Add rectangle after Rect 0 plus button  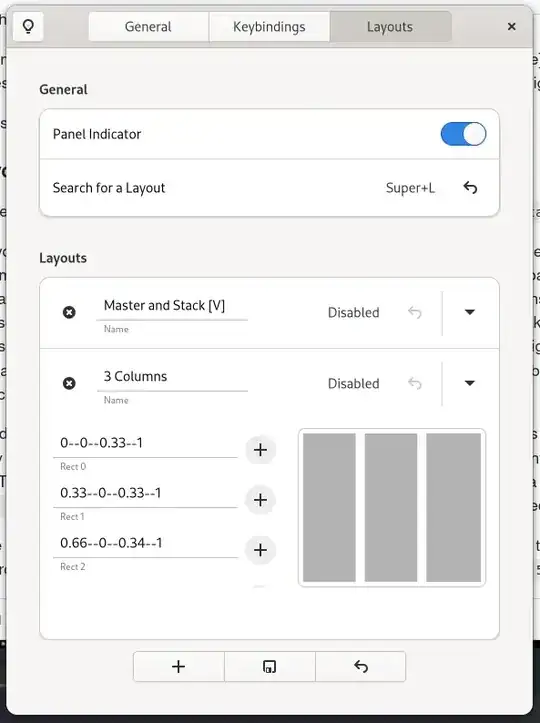tap(261, 450)
